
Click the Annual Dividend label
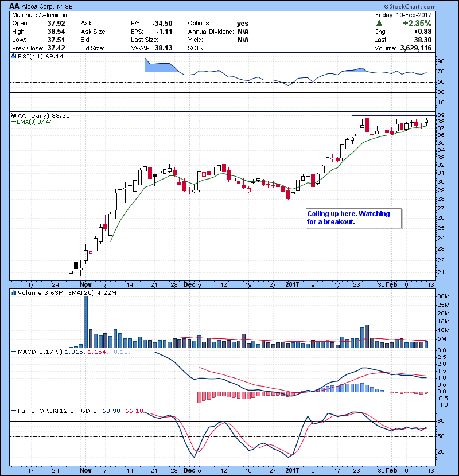tap(211, 32)
